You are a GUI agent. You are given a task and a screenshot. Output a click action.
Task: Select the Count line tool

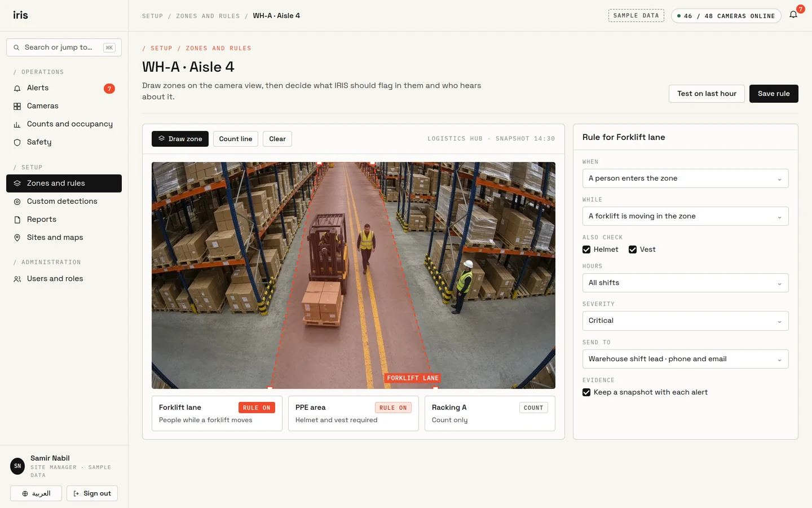(236, 139)
